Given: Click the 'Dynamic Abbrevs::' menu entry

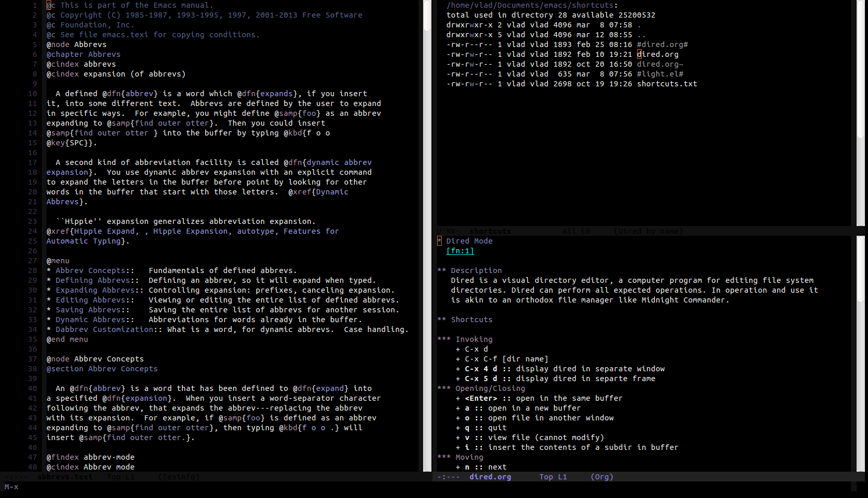Looking at the screenshot, I should [x=95, y=320].
